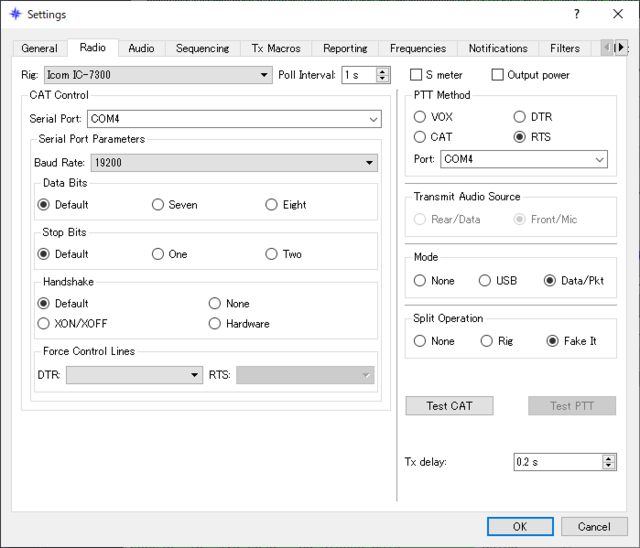Switch to the Sequencing tab

coord(202,48)
